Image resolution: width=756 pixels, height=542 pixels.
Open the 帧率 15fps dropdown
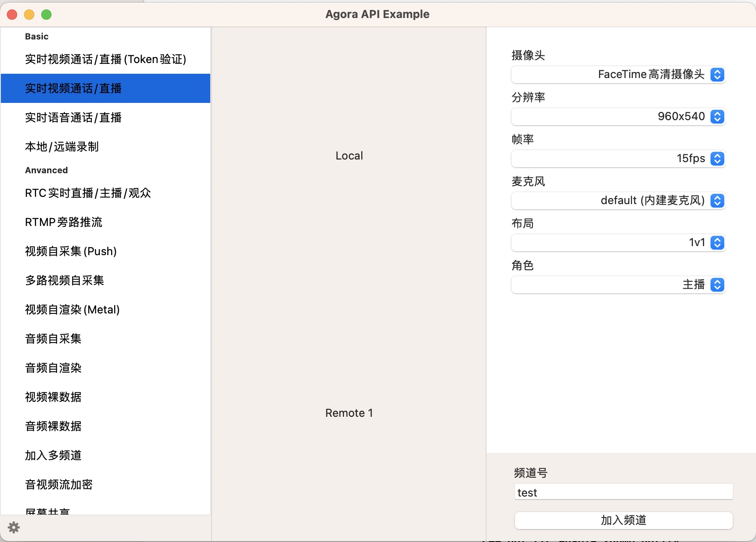tap(618, 159)
